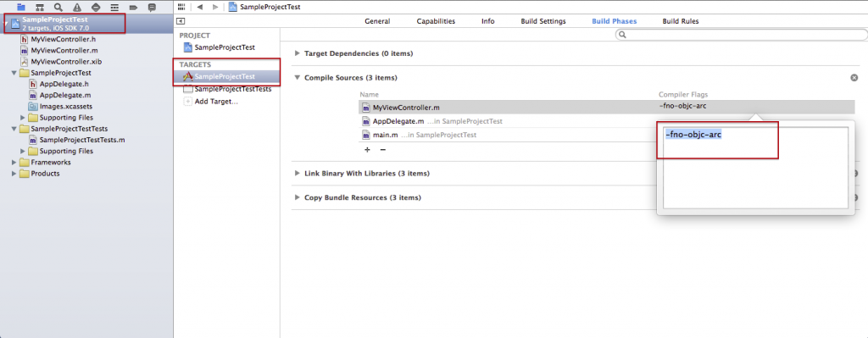Add a source file with plus button
The image size is (868, 338).
tap(367, 149)
